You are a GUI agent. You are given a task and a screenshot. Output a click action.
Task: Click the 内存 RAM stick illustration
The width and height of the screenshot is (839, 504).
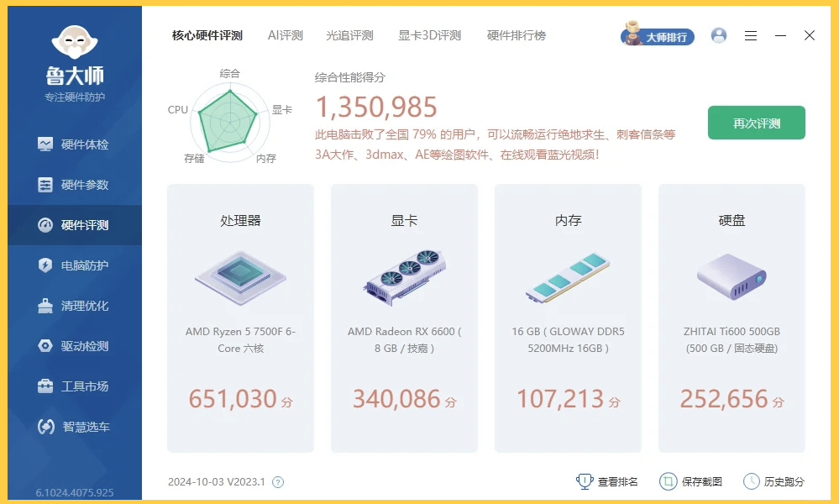[x=568, y=278]
